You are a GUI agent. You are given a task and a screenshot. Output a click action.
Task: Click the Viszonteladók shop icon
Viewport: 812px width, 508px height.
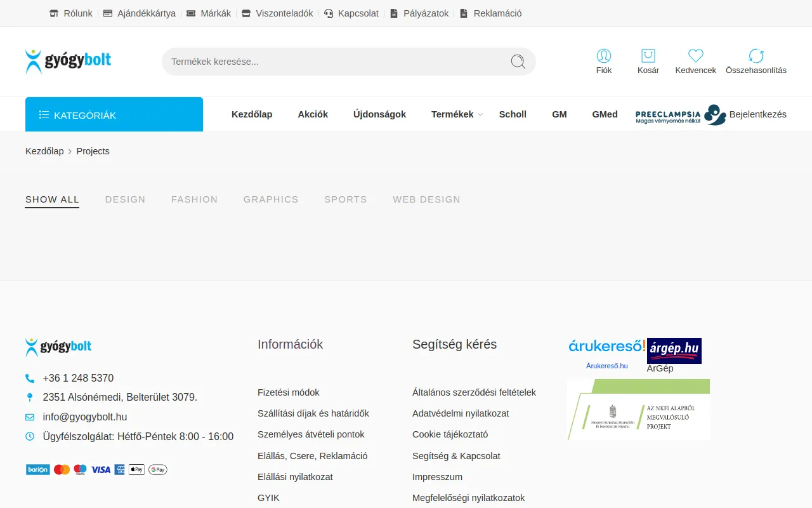(246, 13)
